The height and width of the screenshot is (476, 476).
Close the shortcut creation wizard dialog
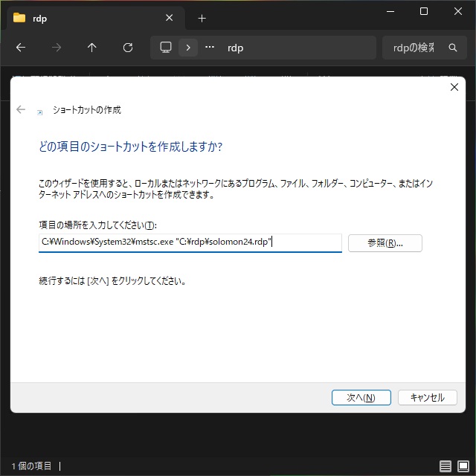pos(454,87)
